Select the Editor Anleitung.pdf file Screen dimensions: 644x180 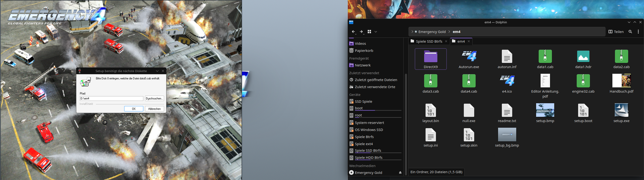pos(545,86)
